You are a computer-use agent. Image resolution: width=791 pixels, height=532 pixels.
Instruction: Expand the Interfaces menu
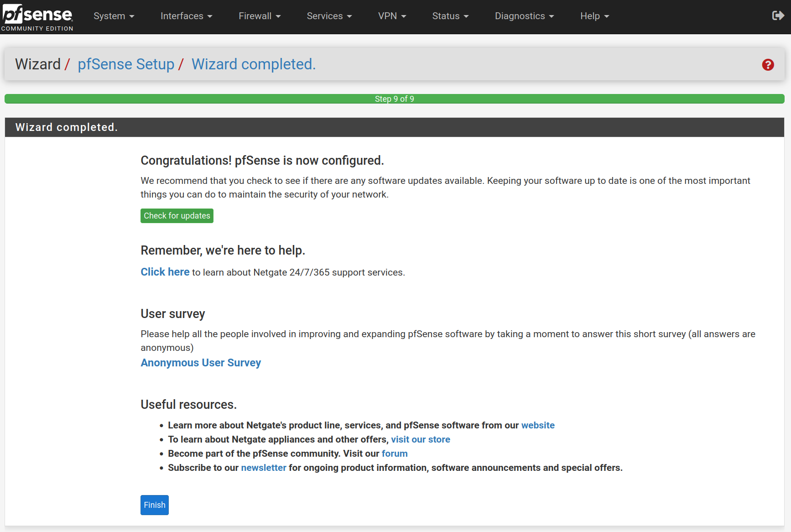coord(186,16)
